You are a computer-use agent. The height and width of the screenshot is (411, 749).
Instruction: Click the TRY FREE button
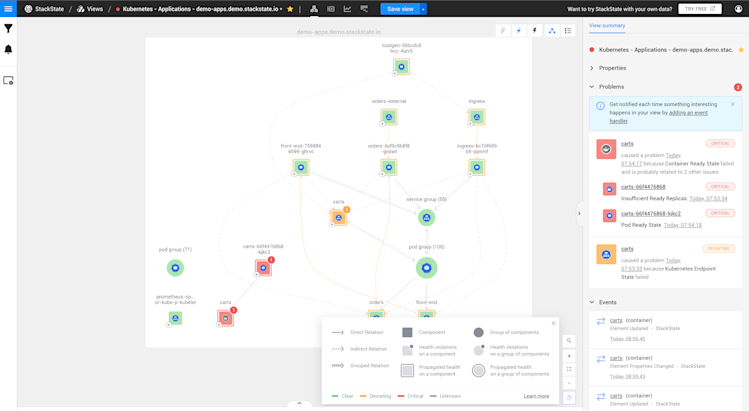(x=700, y=9)
